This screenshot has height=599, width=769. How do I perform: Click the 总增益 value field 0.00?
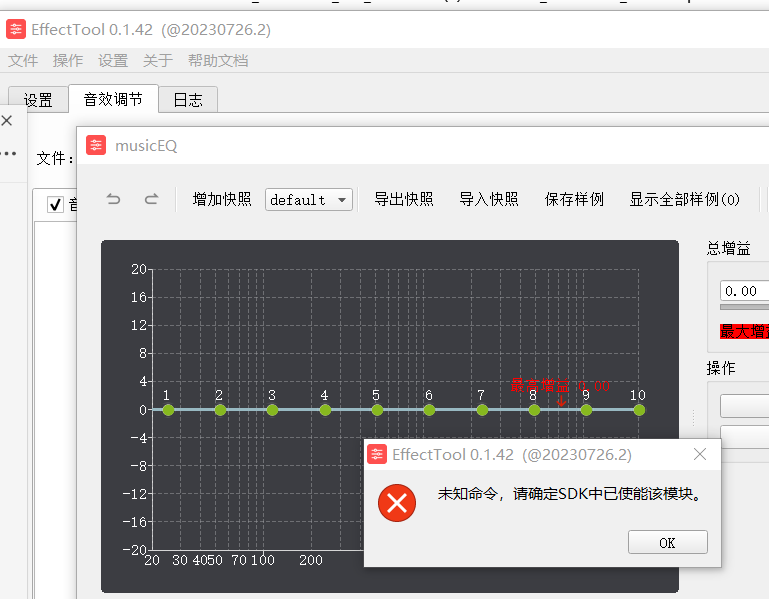(744, 291)
